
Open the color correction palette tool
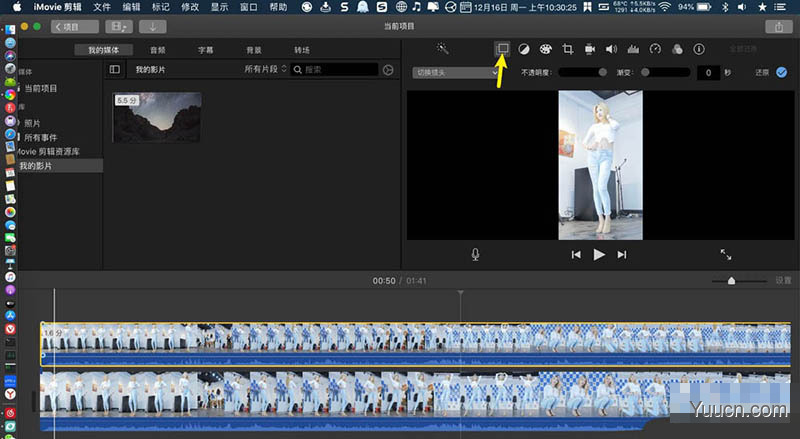(545, 49)
